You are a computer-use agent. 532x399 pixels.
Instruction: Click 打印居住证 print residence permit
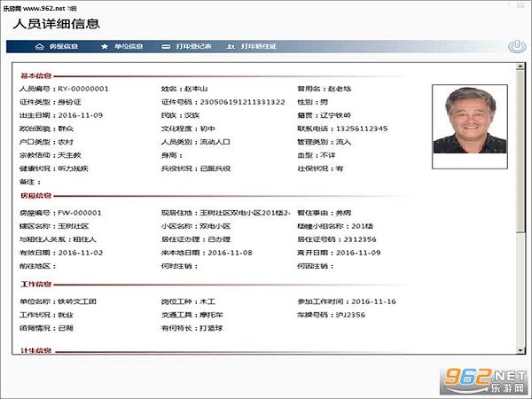252,46
